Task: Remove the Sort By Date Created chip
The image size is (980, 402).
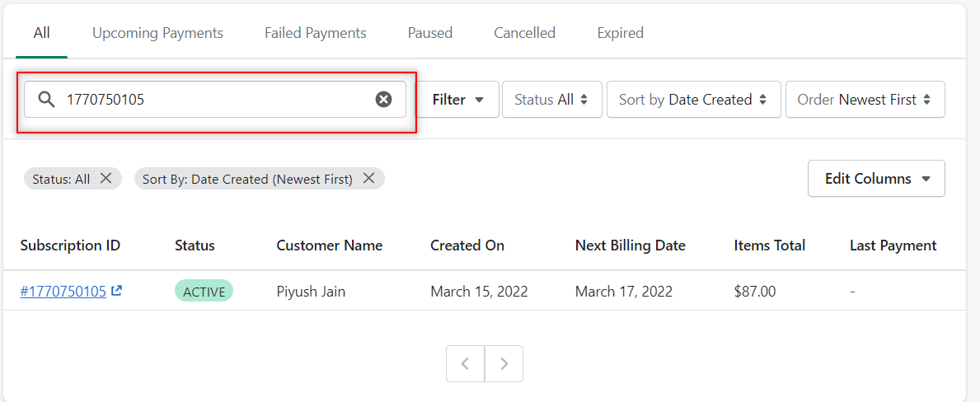Action: click(368, 179)
